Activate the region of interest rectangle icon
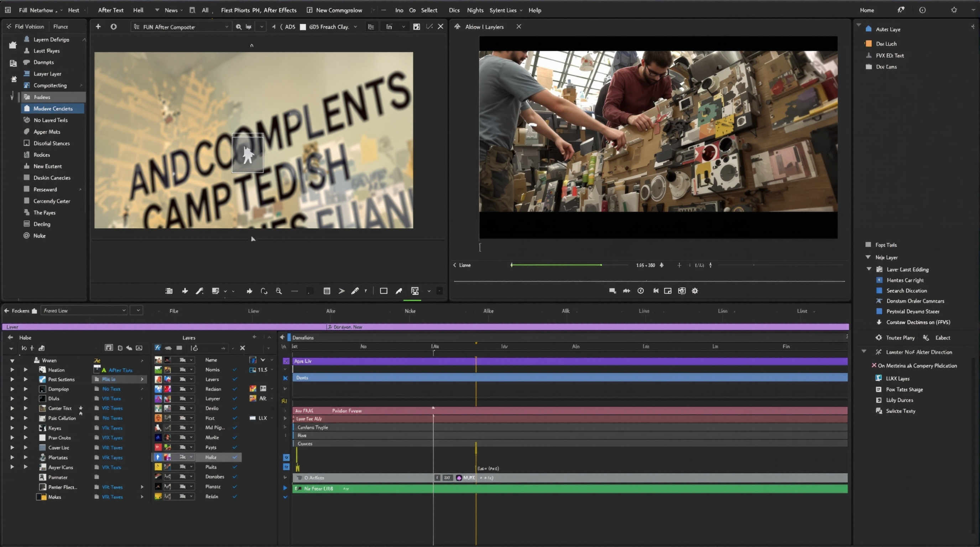980x547 pixels. [x=384, y=291]
